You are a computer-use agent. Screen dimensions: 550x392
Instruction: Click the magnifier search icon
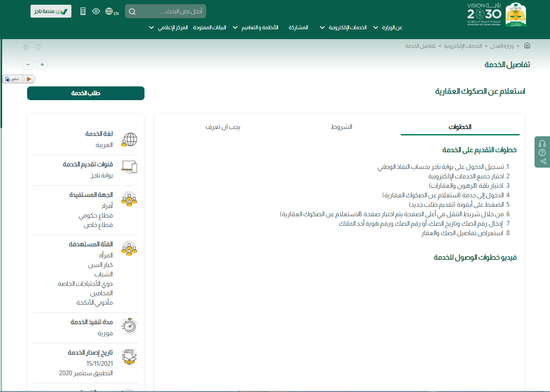click(132, 12)
